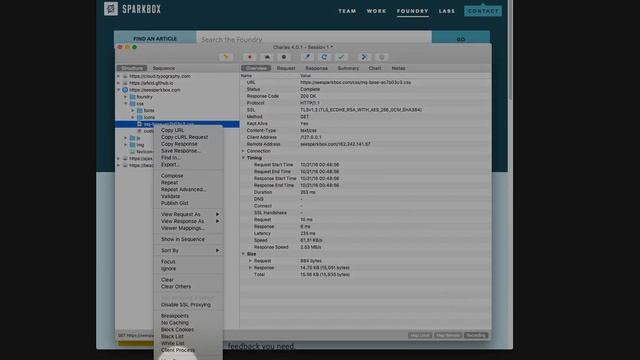
Task: Choose Find In... from context menu
Action: coord(171,158)
